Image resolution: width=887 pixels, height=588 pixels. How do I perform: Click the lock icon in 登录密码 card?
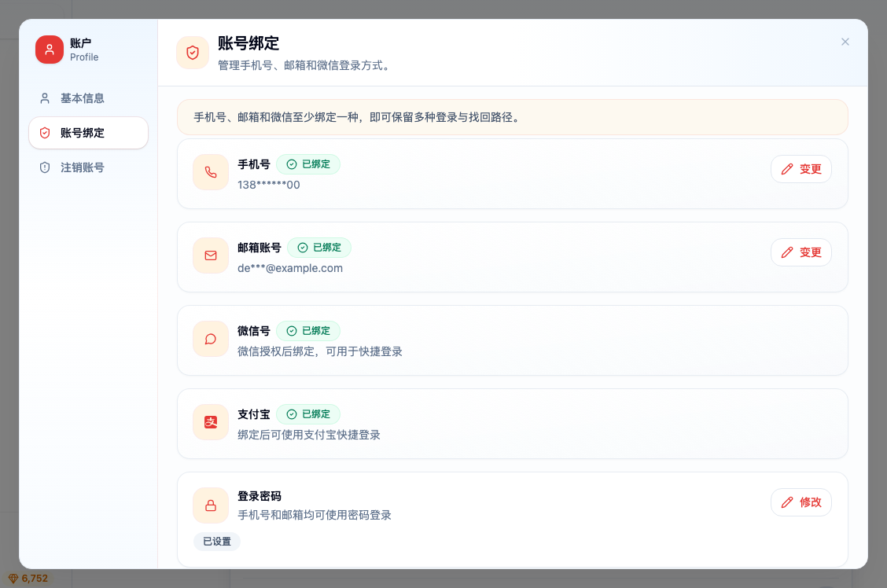[211, 505]
